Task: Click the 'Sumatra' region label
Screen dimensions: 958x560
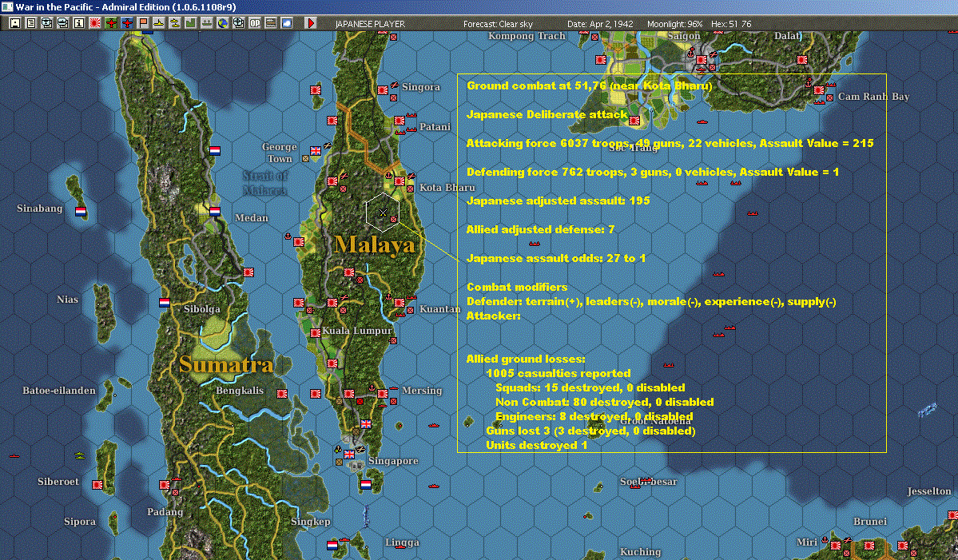Action: [226, 364]
